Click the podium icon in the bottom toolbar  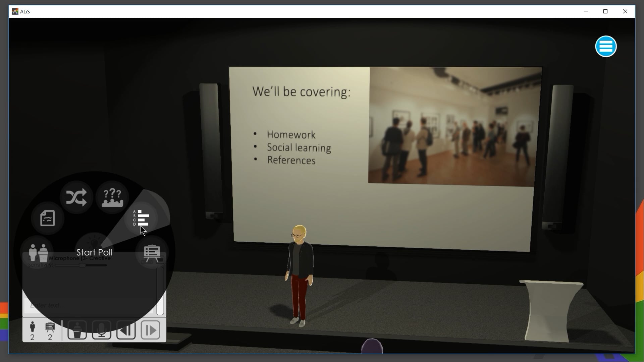pos(77,330)
